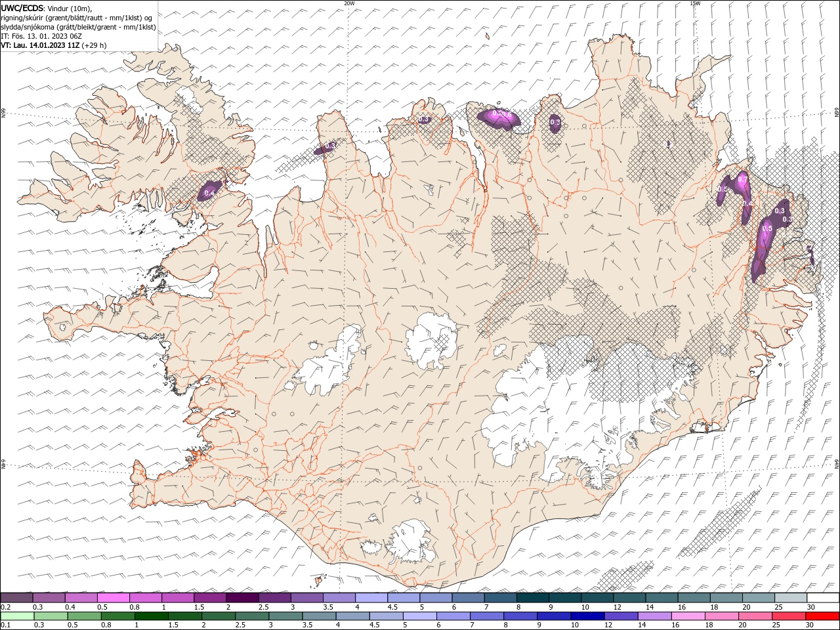Viewport: 840px width, 630px height.
Task: Pick lower scale swatch labeled 4.5
Action: pyautogui.click(x=386, y=616)
